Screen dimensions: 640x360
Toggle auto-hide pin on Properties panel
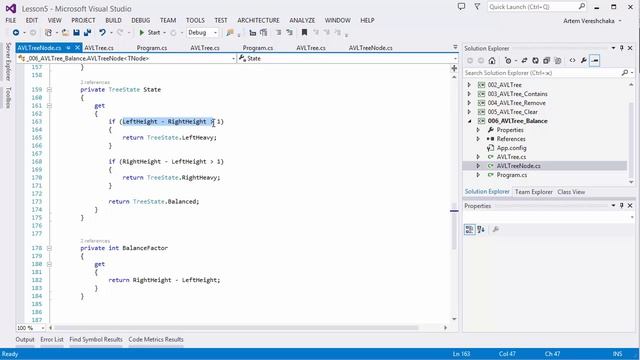[622, 206]
